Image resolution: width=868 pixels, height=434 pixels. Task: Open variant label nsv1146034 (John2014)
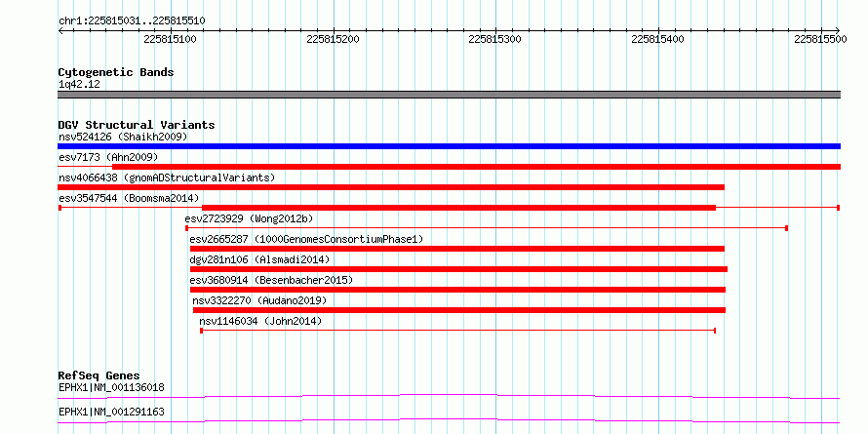pos(260,321)
